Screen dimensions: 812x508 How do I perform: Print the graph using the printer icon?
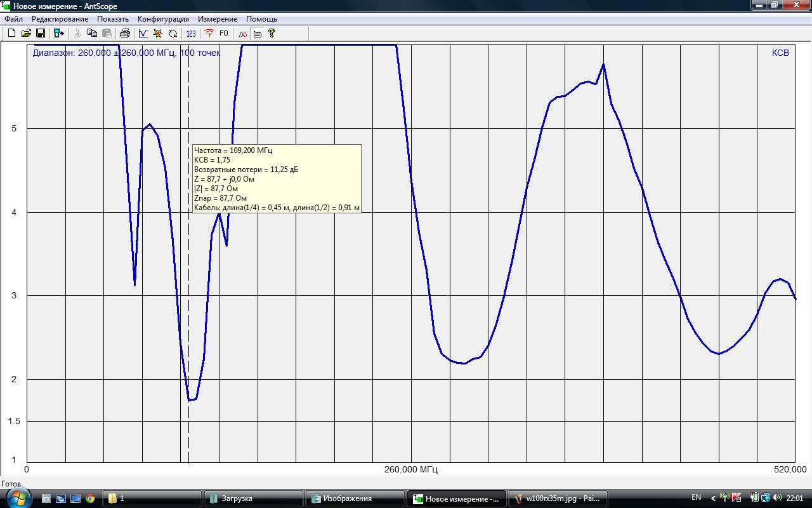[x=124, y=33]
